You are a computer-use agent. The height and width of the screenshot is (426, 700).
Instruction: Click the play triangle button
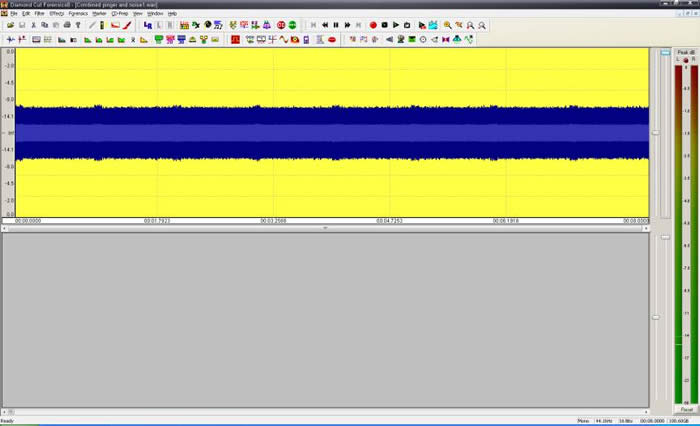(x=396, y=25)
